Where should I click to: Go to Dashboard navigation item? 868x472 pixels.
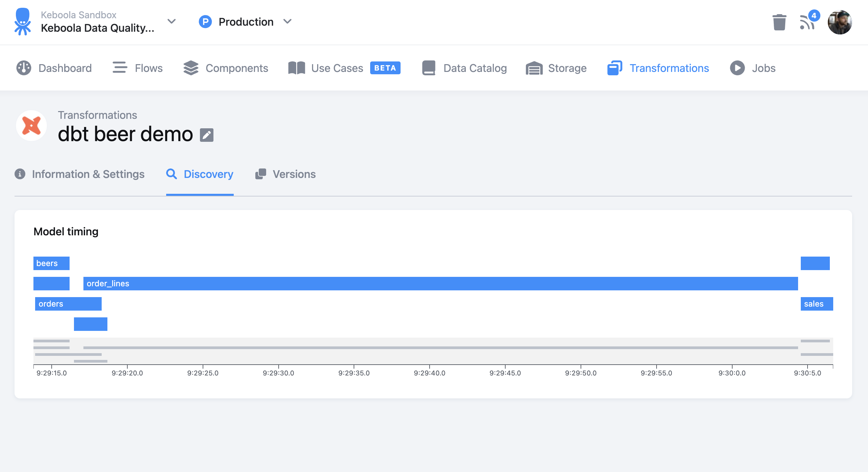[x=54, y=68]
